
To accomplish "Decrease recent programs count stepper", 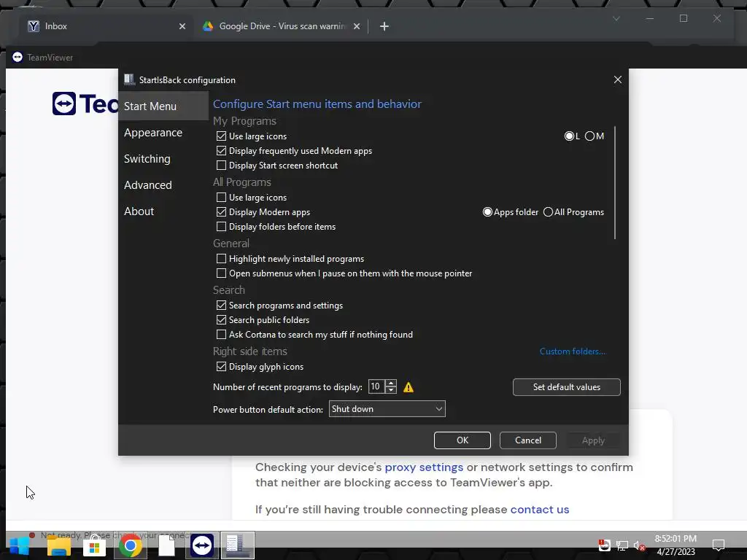I will point(391,390).
